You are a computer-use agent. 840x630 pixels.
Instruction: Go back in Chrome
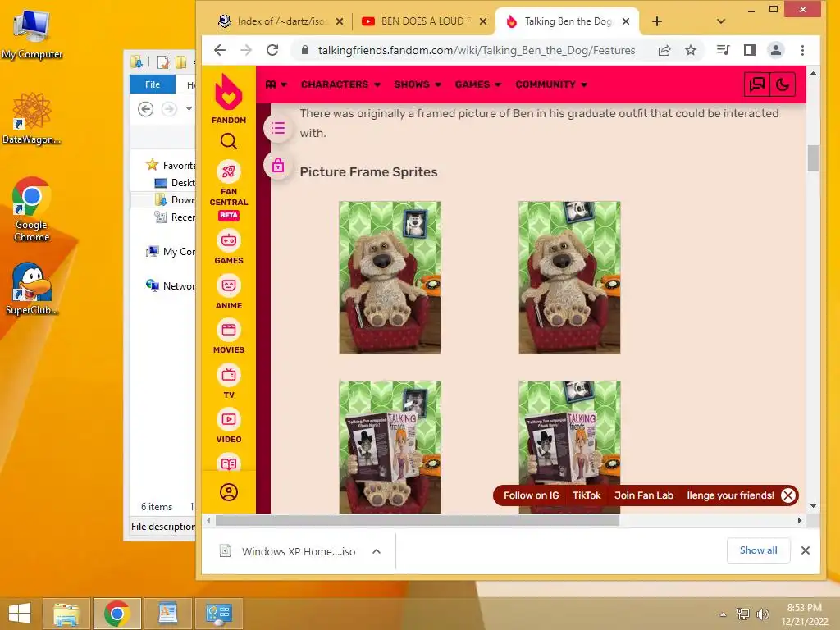coord(220,50)
